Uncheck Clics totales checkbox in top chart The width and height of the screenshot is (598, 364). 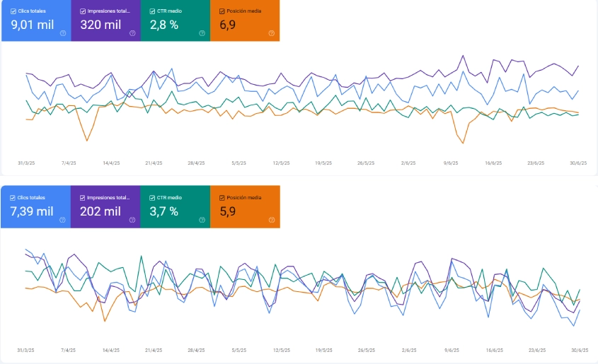pyautogui.click(x=13, y=11)
